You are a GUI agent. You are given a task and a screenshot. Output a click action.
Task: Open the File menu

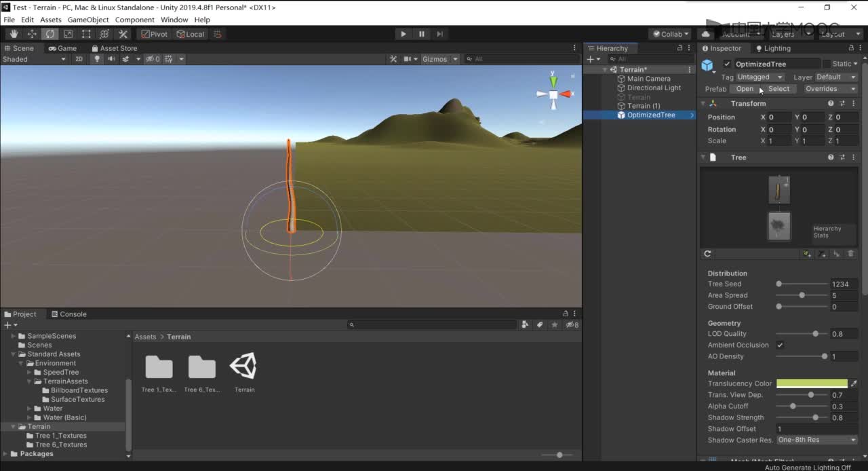[9, 20]
